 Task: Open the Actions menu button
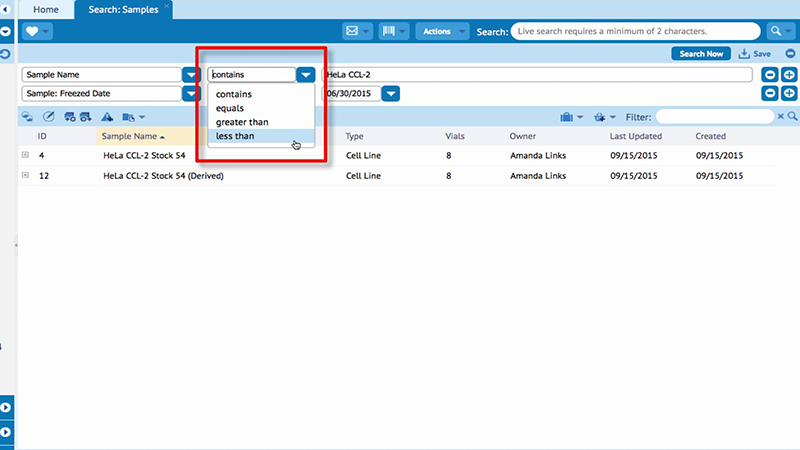(443, 32)
